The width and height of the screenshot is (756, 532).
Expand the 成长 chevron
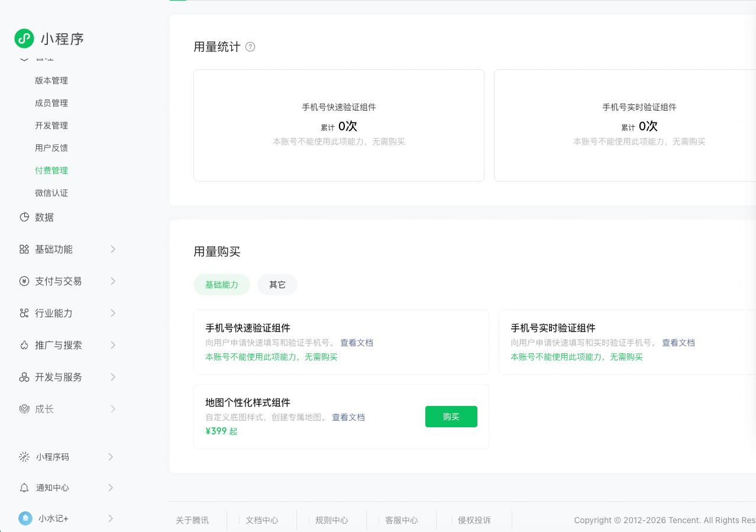coord(112,409)
